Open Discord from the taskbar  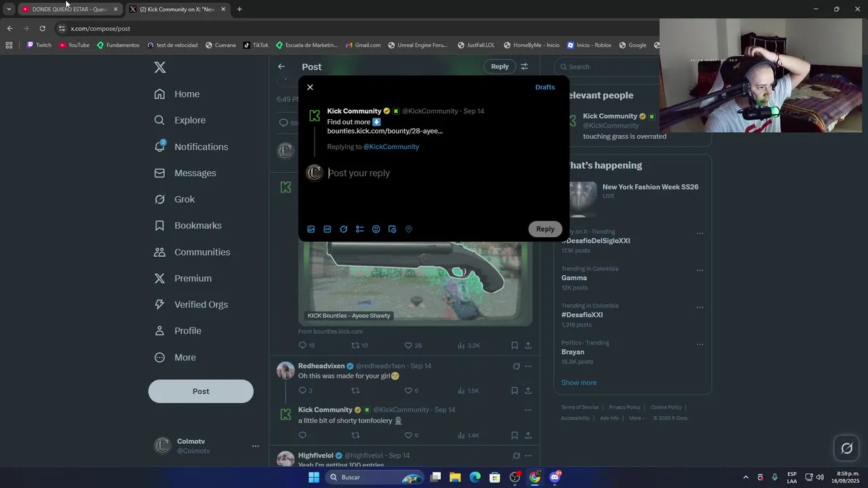pyautogui.click(x=555, y=477)
